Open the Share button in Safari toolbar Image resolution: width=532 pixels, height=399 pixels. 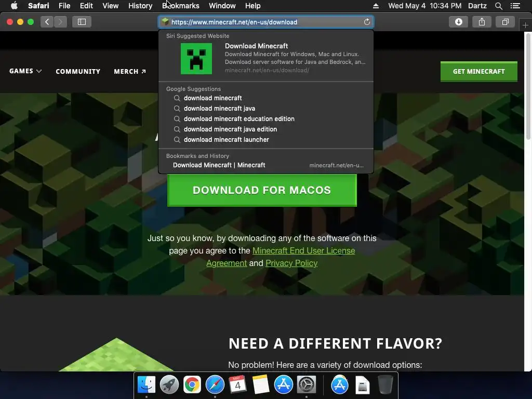click(x=482, y=22)
